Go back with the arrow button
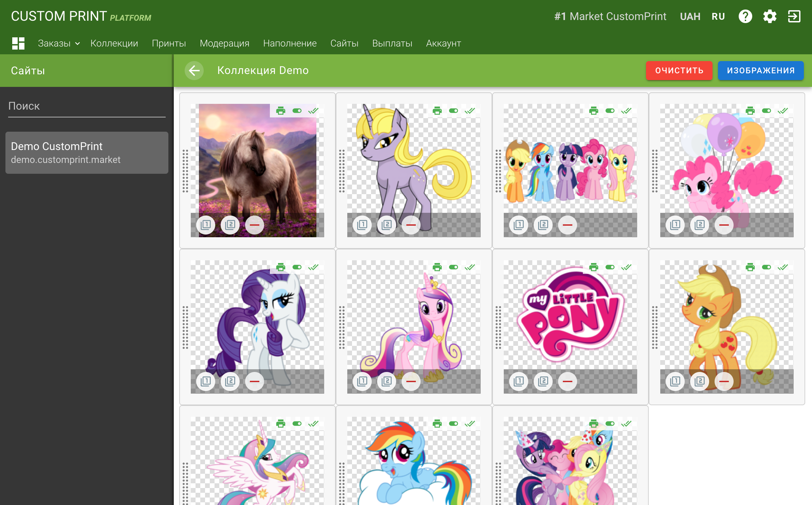Viewport: 812px width, 505px height. coord(194,71)
